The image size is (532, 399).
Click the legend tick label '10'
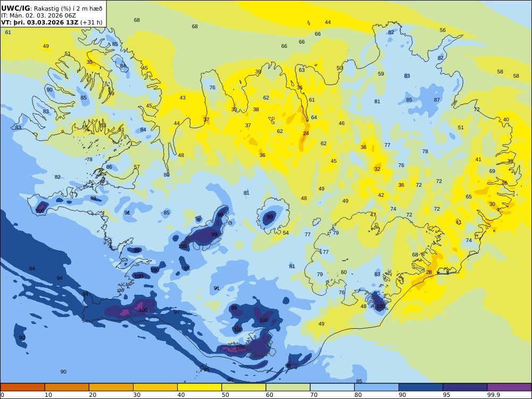pos(48,395)
